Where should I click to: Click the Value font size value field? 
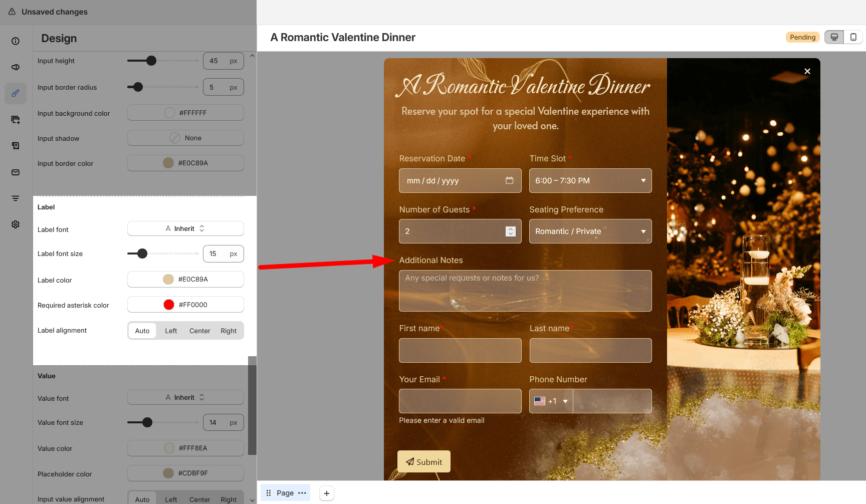pos(224,422)
